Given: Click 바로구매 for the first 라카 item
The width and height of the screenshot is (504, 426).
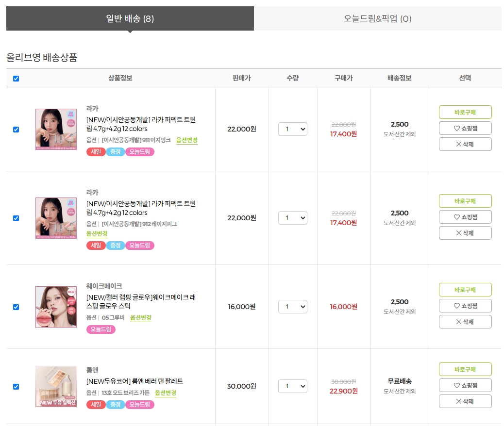Looking at the screenshot, I should click(465, 112).
